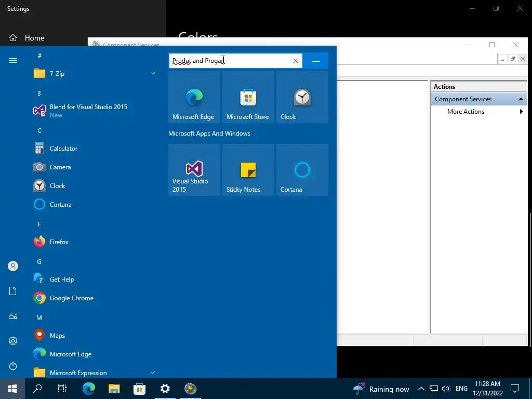The width and height of the screenshot is (532, 399).
Task: Open the clock and date flyout
Action: pyautogui.click(x=487, y=389)
